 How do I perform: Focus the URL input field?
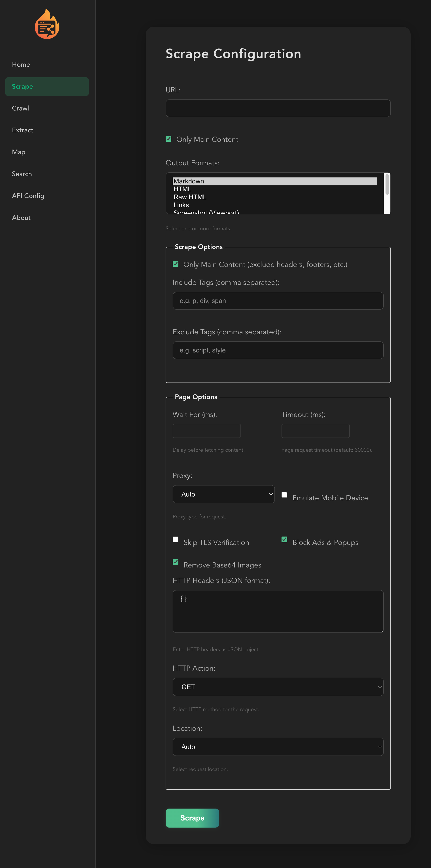(x=278, y=108)
